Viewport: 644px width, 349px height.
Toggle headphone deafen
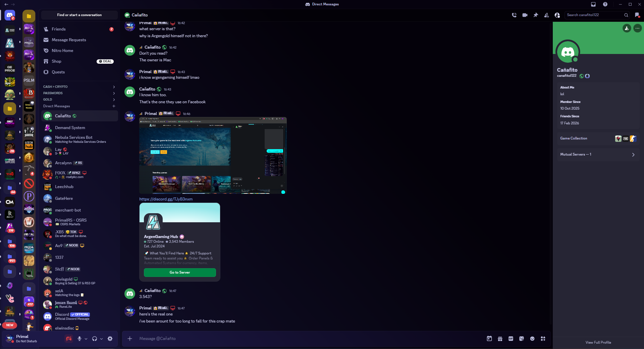[95, 339]
